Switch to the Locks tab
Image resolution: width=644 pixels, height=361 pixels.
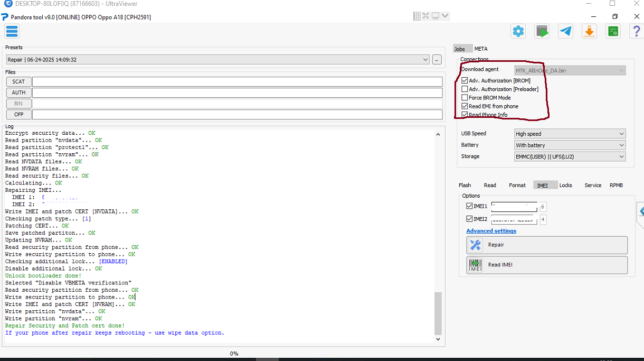(566, 185)
